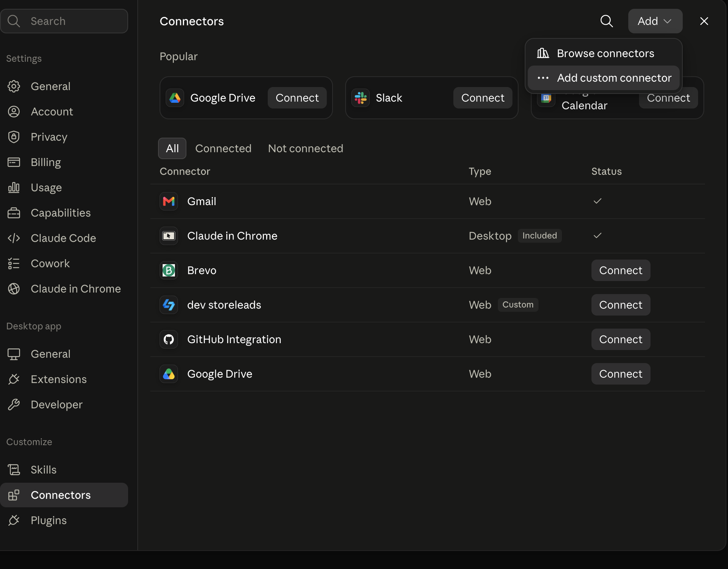Open Claude in Chrome sidebar icon
Image resolution: width=728 pixels, height=569 pixels.
(x=14, y=289)
